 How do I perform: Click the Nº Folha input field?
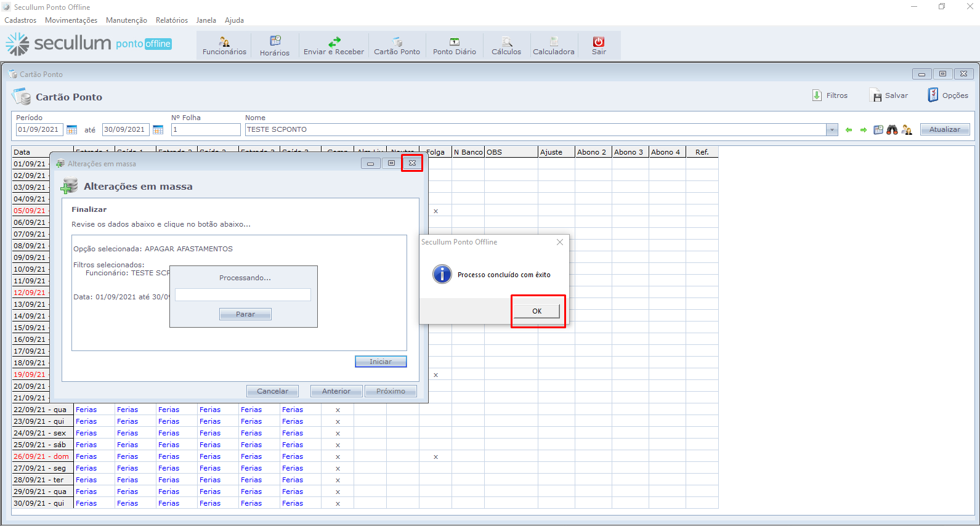coord(206,130)
